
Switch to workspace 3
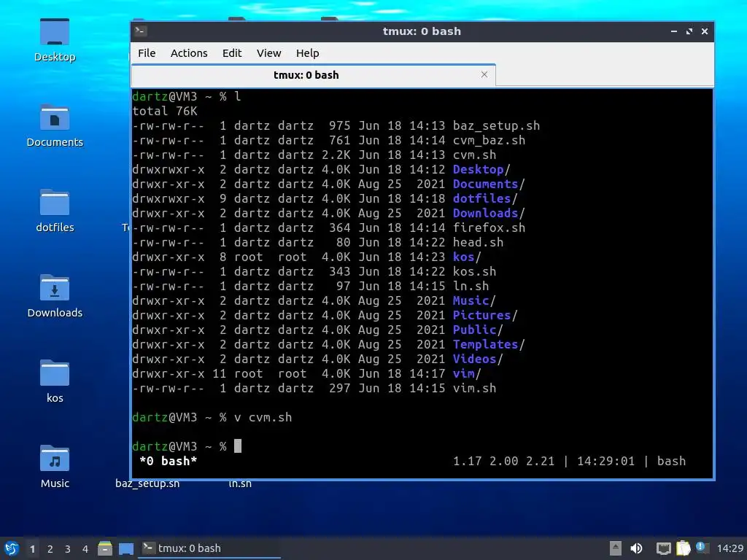[68, 548]
